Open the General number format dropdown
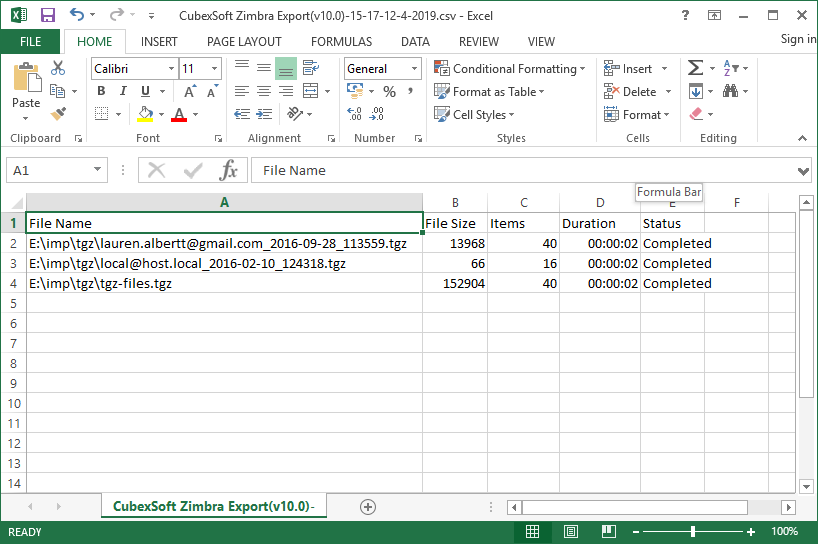 (414, 69)
